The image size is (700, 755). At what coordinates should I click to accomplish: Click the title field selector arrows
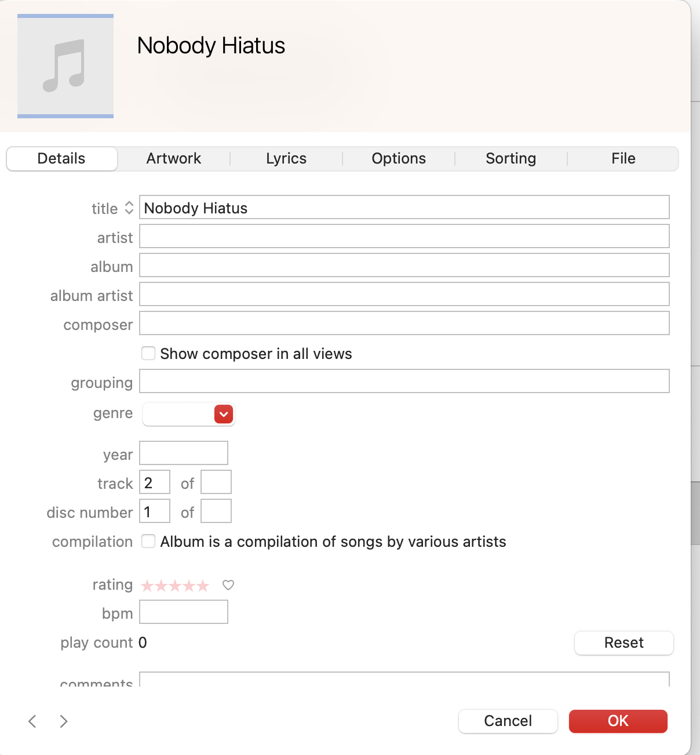pyautogui.click(x=129, y=208)
